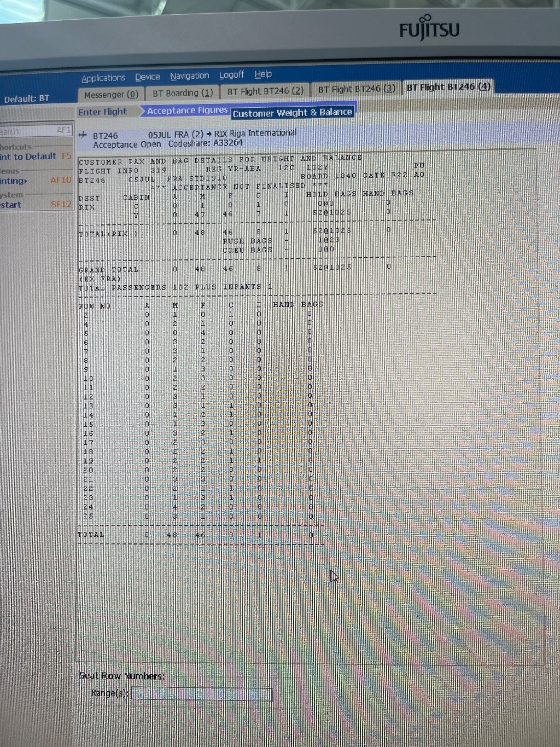The image size is (560, 747).
Task: Open the Acceptance Figures step
Action: (187, 111)
